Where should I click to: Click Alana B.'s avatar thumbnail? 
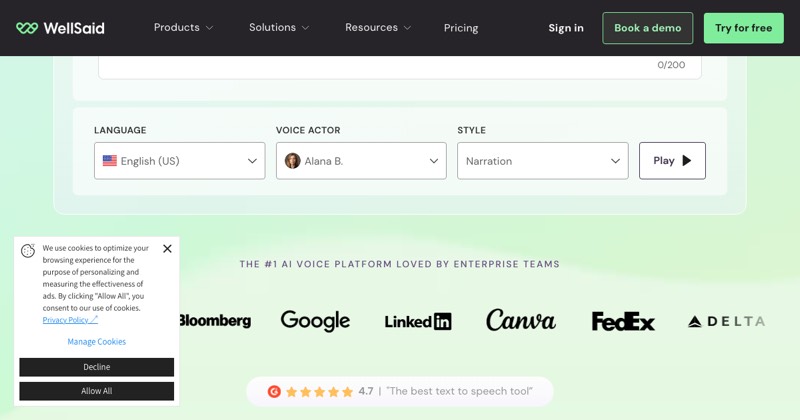292,161
